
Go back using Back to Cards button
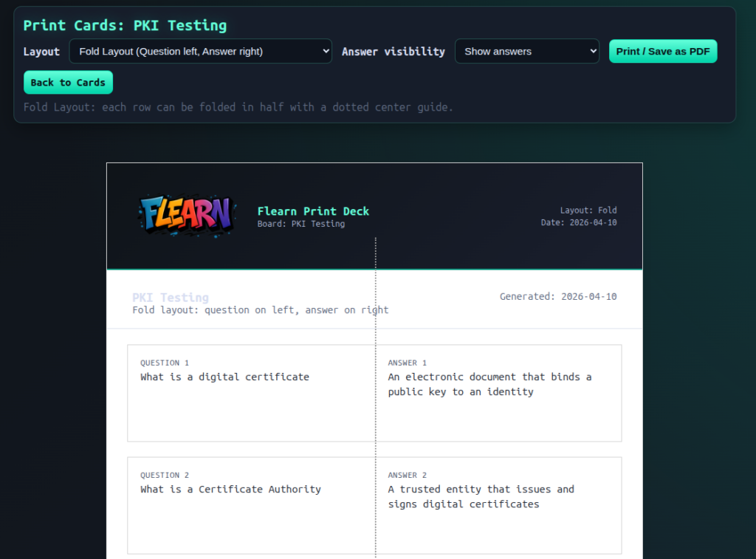[68, 83]
